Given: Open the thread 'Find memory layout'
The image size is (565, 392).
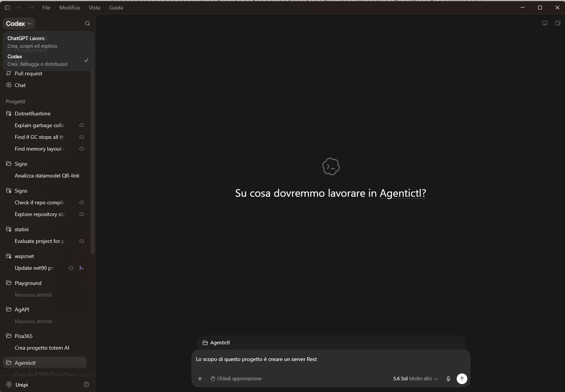Looking at the screenshot, I should click(x=39, y=149).
